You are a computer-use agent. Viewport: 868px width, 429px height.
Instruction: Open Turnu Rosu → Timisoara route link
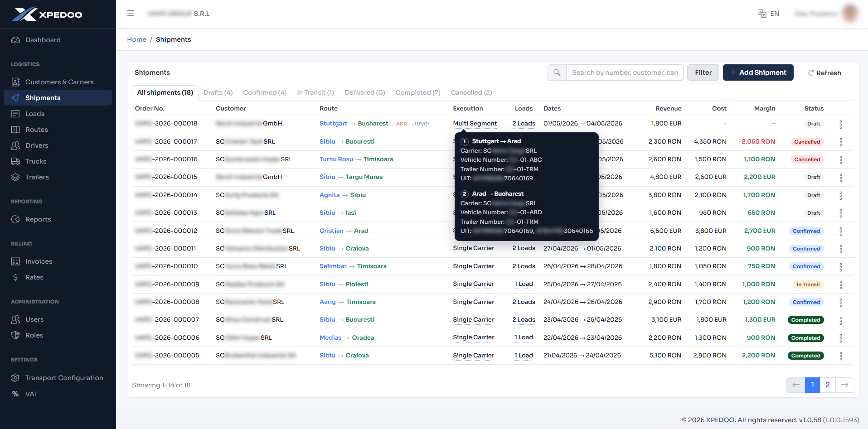pos(356,159)
